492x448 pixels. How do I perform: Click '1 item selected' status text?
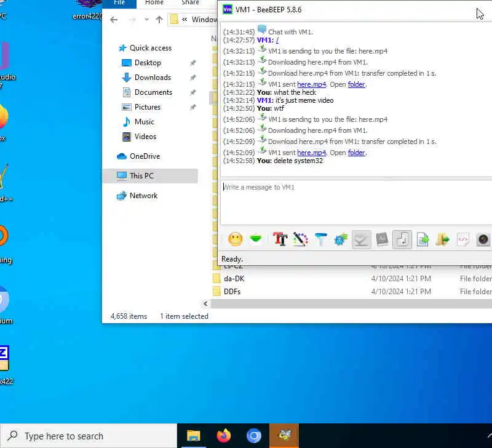[184, 316]
